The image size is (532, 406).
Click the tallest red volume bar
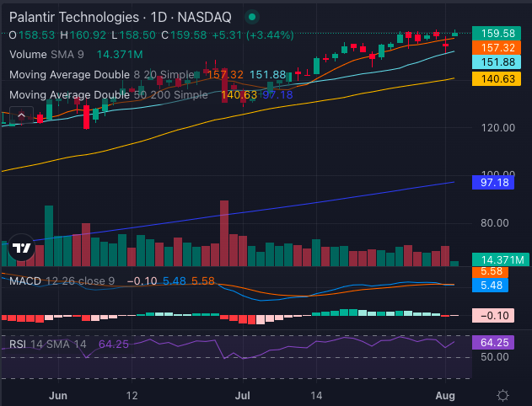click(x=224, y=233)
